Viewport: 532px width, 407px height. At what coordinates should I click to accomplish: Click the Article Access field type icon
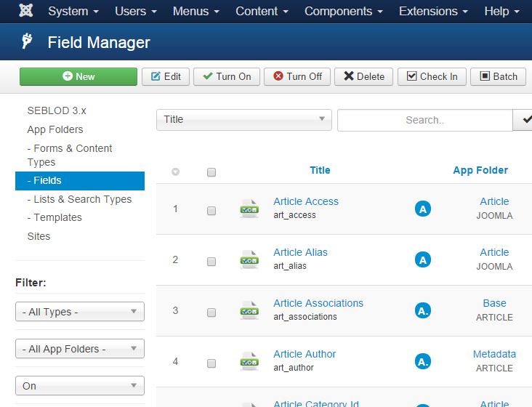249,209
